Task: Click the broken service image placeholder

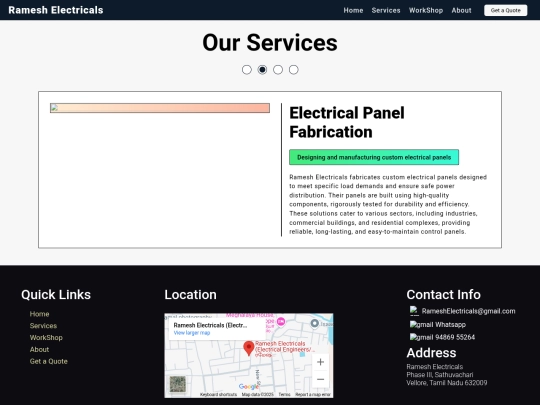Action: pos(160,108)
